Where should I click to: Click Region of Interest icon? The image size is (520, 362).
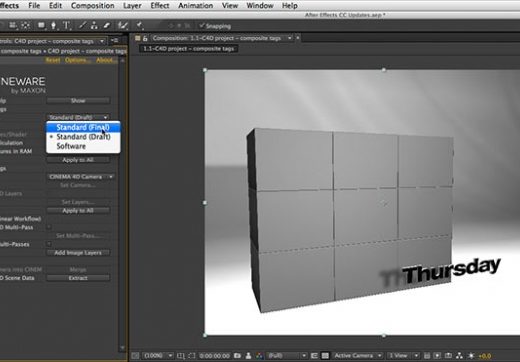pos(314,356)
